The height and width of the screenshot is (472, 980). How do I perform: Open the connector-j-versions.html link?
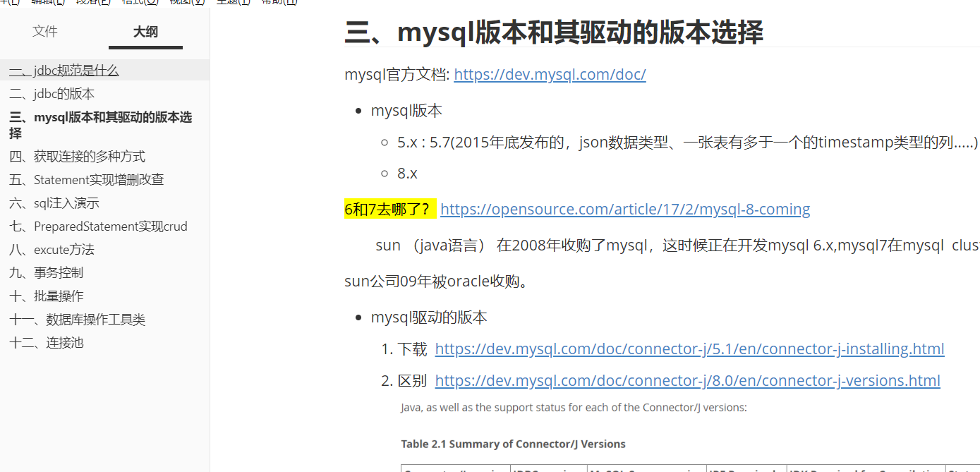pyautogui.click(x=687, y=380)
